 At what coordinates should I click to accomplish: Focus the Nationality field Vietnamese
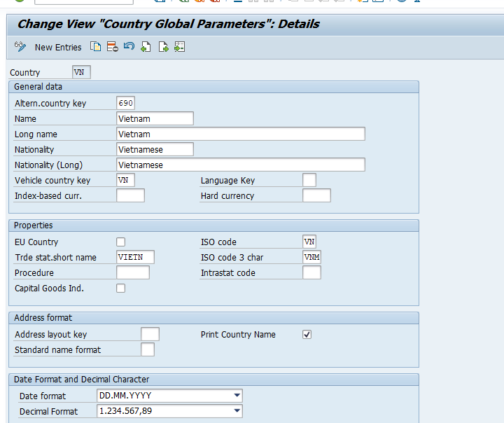pos(155,149)
